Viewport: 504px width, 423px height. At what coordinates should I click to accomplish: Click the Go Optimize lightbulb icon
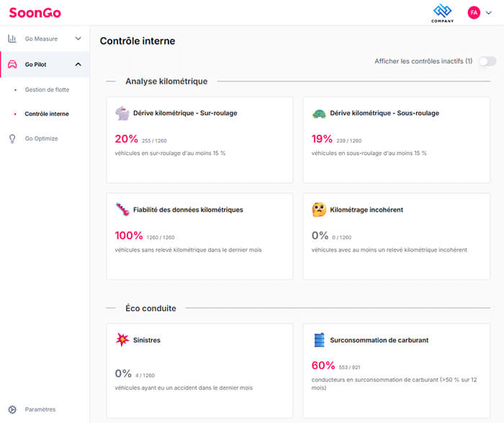tap(12, 138)
